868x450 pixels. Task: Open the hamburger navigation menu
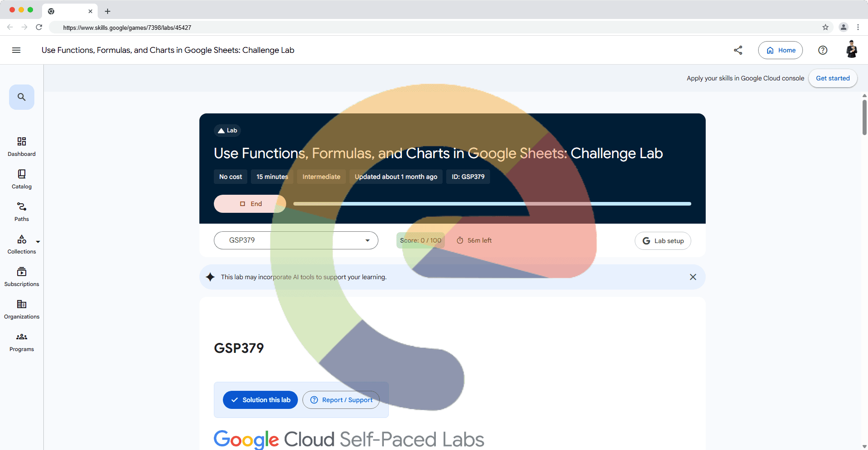point(16,50)
